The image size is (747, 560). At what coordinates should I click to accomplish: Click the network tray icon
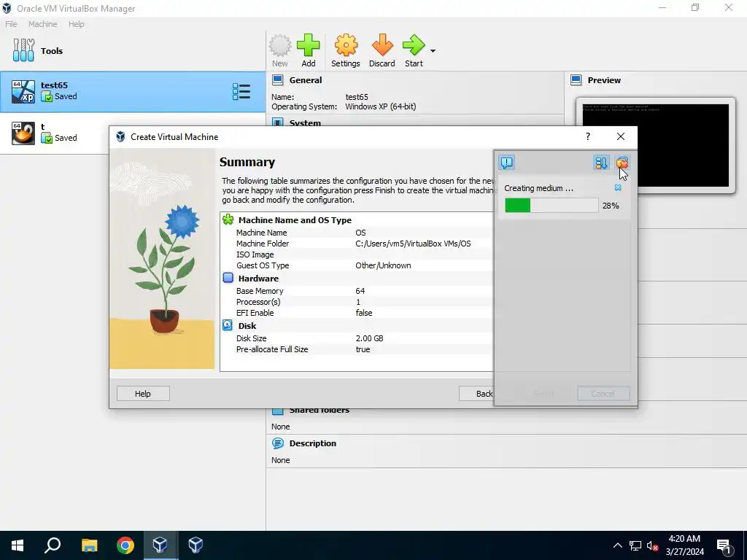click(x=635, y=545)
